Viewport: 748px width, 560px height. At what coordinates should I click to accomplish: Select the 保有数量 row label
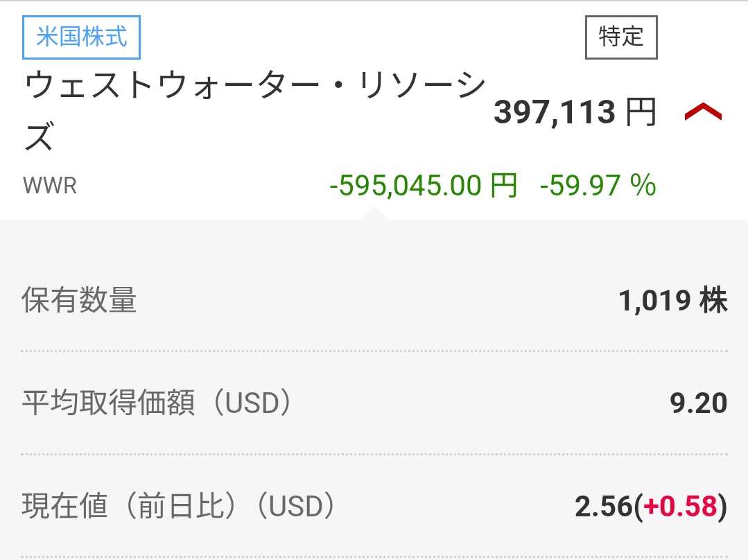point(79,301)
